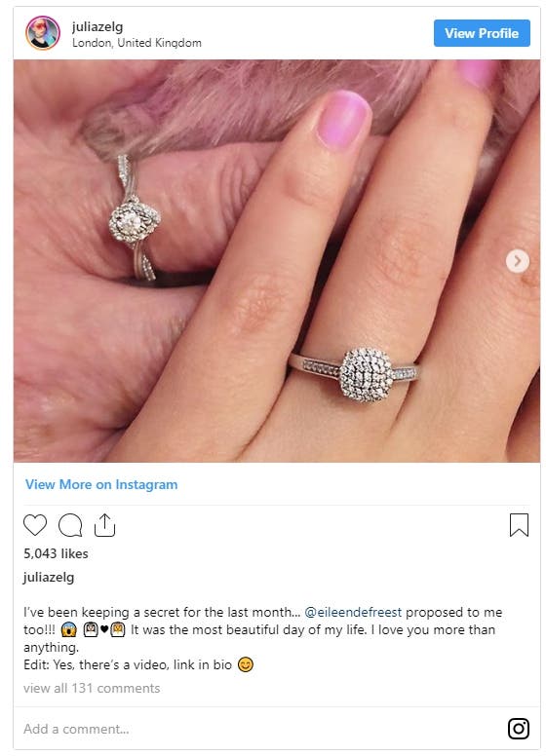The height and width of the screenshot is (756, 546).
Task: Open the juliazelg username in the header
Action: [x=97, y=26]
